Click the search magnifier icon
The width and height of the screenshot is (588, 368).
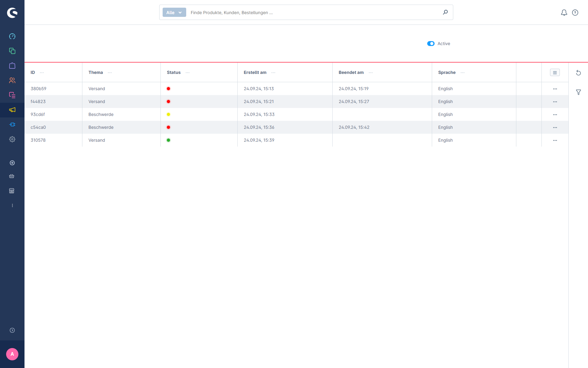(x=445, y=12)
